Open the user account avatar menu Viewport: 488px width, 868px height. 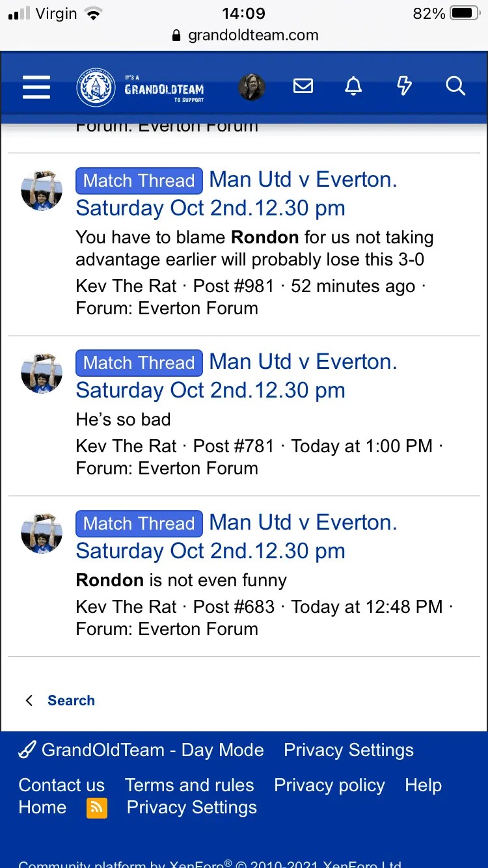pos(252,87)
